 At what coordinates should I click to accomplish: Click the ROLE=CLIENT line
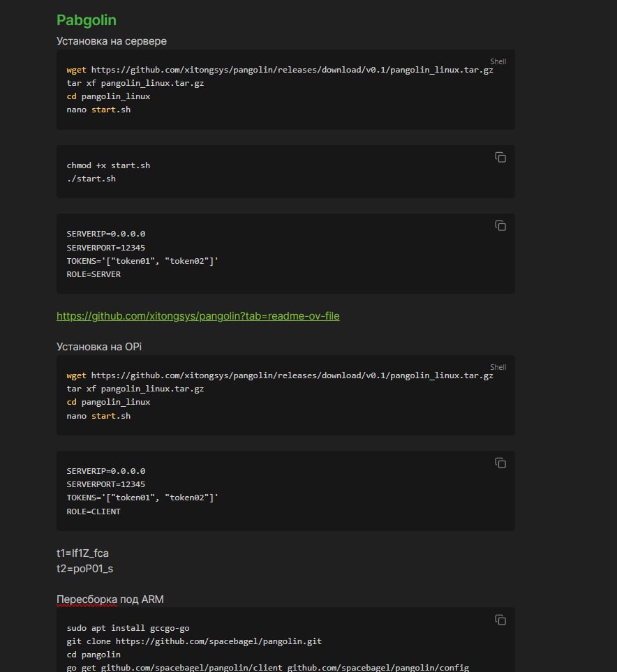click(94, 512)
